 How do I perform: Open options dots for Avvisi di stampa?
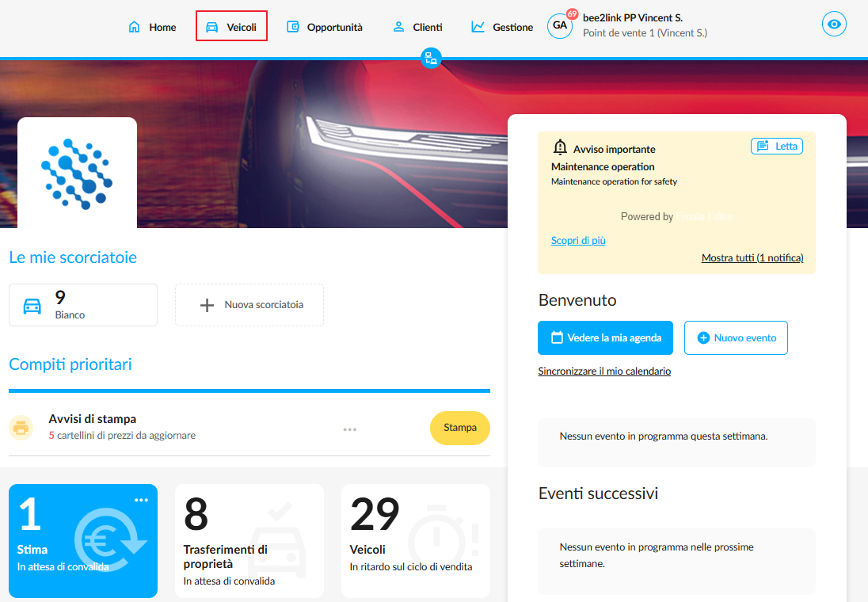tap(350, 429)
